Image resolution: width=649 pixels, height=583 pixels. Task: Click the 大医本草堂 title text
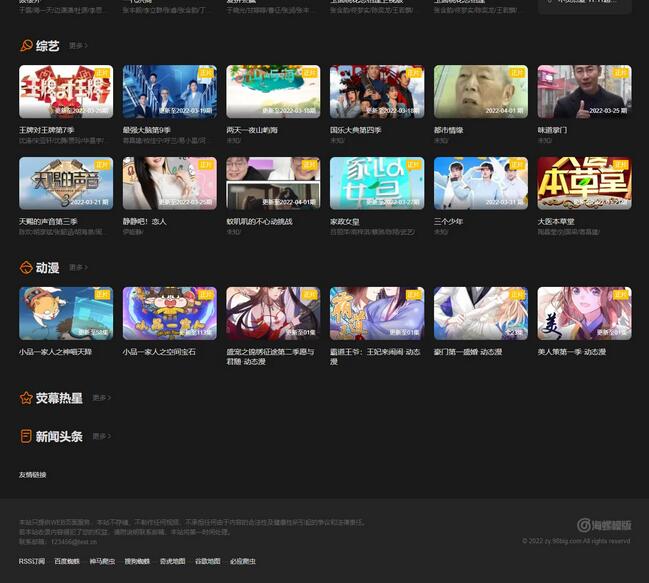556,222
